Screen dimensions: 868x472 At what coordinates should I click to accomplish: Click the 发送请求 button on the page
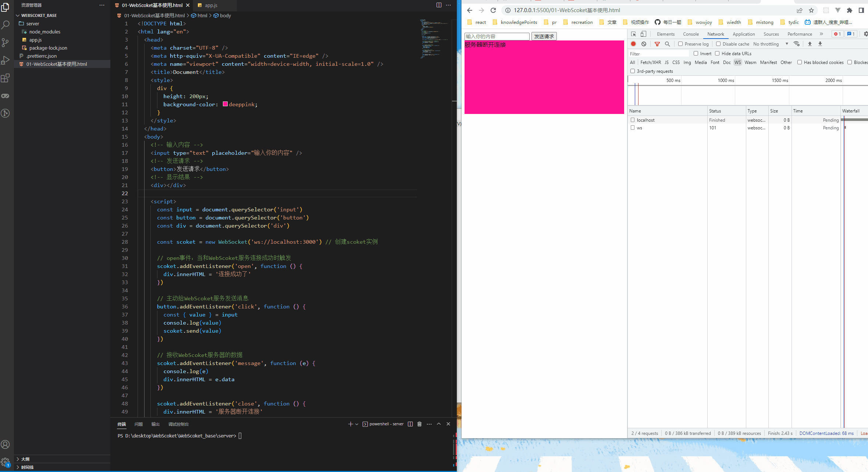544,36
